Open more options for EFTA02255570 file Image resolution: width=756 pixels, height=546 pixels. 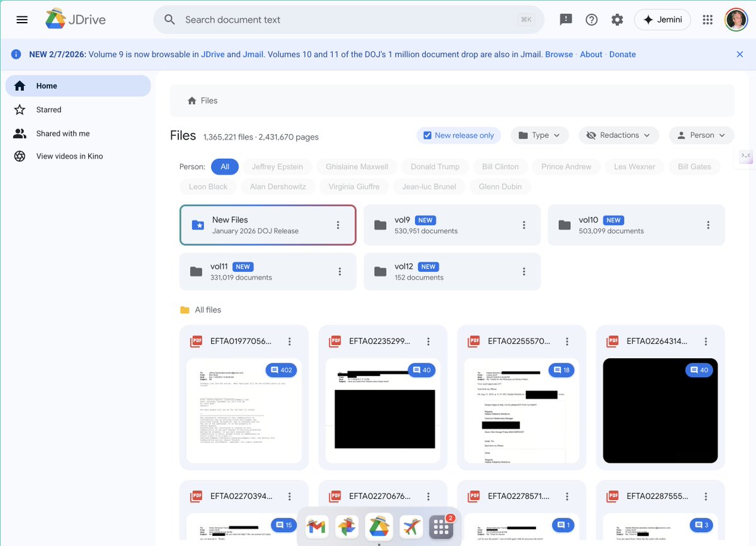(x=567, y=341)
